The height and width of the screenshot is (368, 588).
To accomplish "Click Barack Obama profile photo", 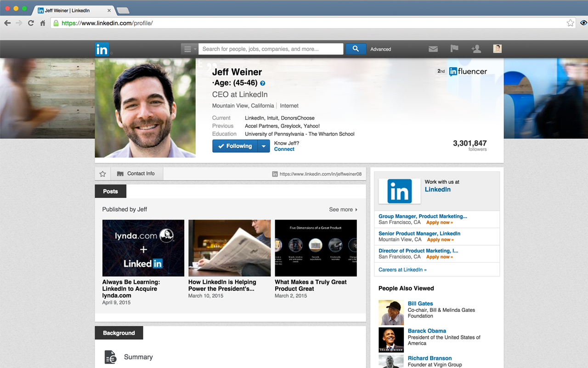I will (391, 340).
